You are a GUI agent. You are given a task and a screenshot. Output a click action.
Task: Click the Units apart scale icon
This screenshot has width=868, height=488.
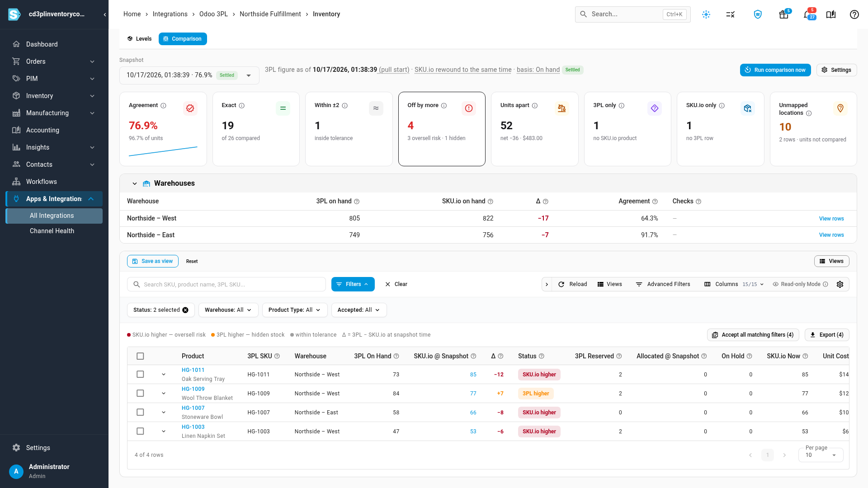coord(561,108)
